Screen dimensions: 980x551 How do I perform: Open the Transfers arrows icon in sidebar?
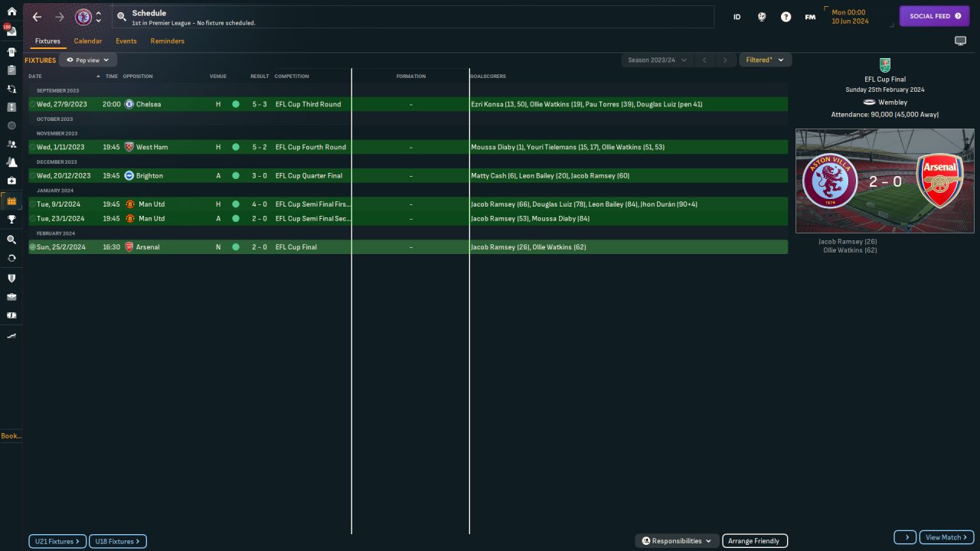click(11, 258)
